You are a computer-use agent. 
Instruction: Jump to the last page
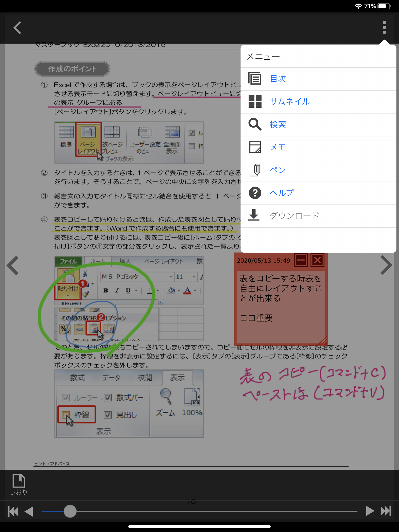[386, 511]
